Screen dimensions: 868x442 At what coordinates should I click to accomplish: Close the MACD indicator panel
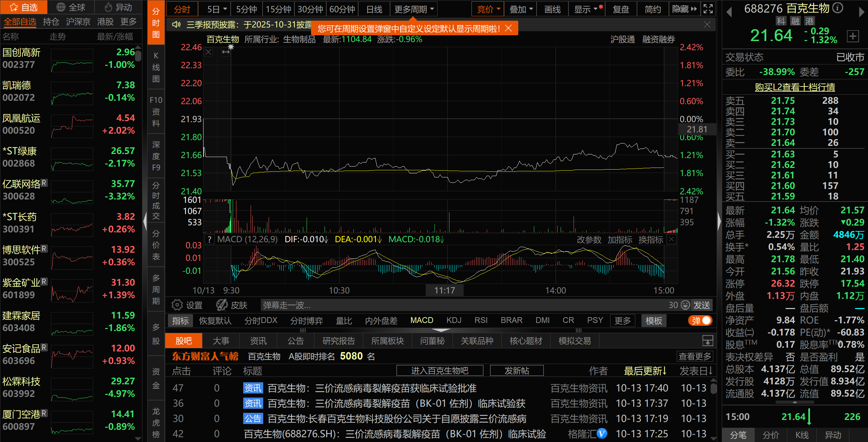671,239
